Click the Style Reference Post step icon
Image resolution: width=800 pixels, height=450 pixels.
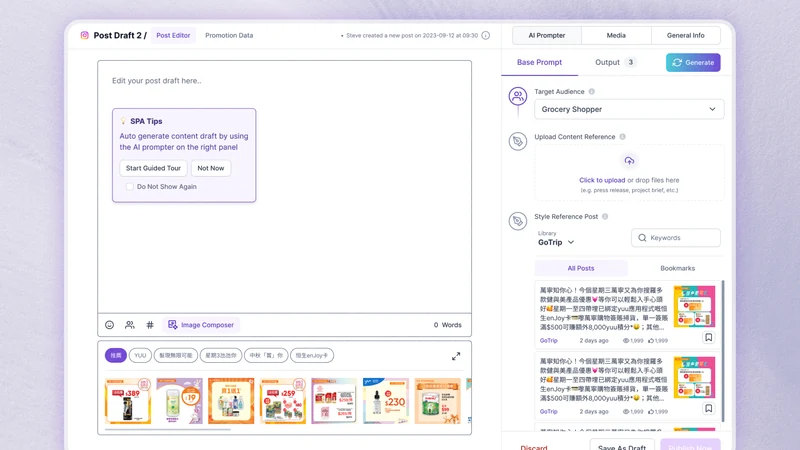517,221
